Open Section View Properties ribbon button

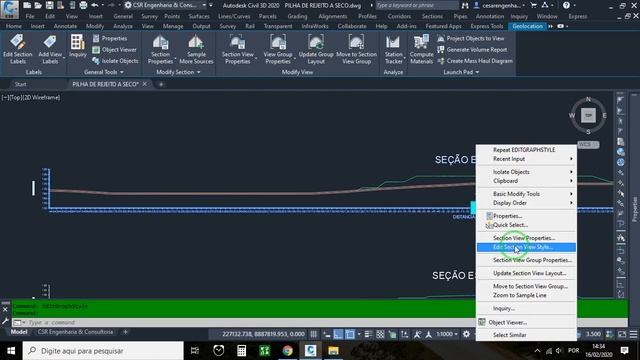238,49
